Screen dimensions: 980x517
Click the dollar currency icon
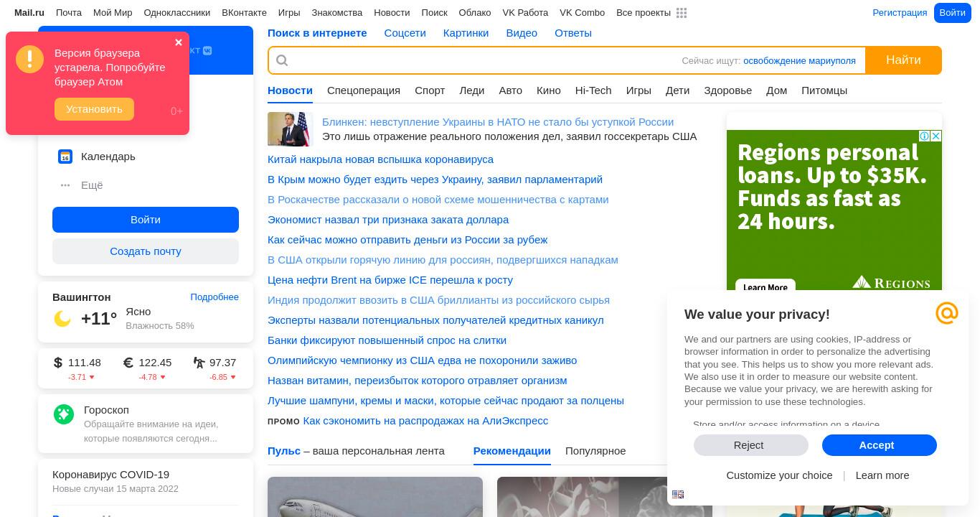pos(58,363)
